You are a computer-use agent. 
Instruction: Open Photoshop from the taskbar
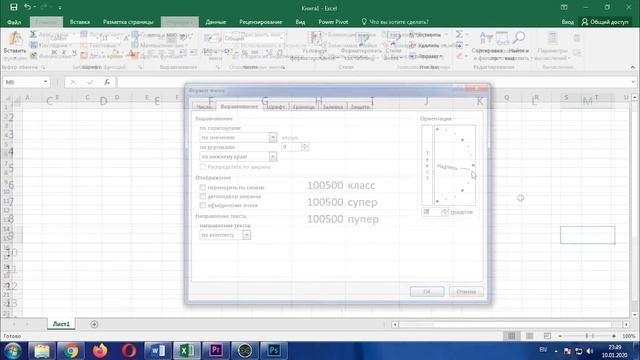click(273, 351)
